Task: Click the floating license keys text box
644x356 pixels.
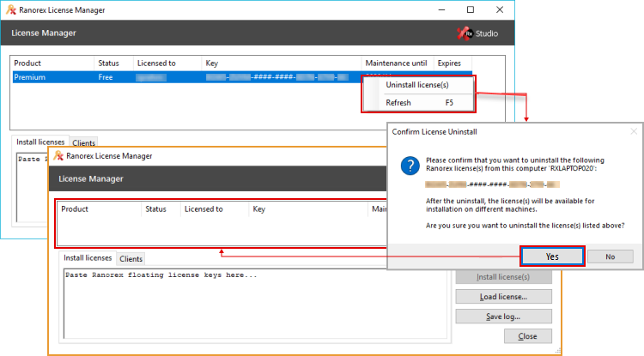Action: point(255,304)
